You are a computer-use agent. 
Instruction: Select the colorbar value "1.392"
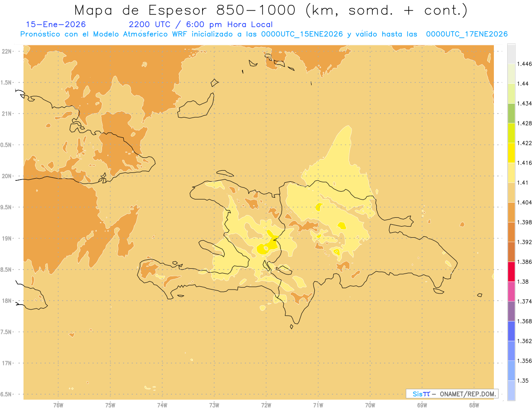click(524, 242)
